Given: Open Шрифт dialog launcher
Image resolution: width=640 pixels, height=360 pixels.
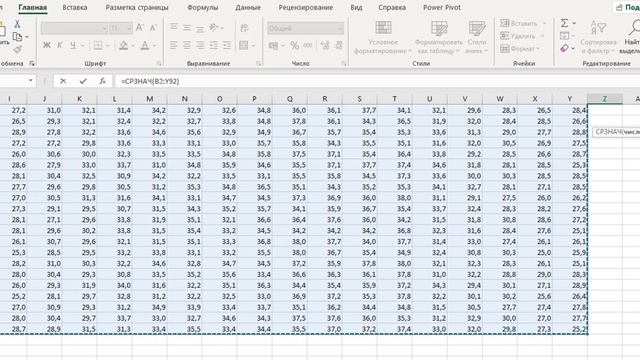Looking at the screenshot, I should [x=159, y=63].
